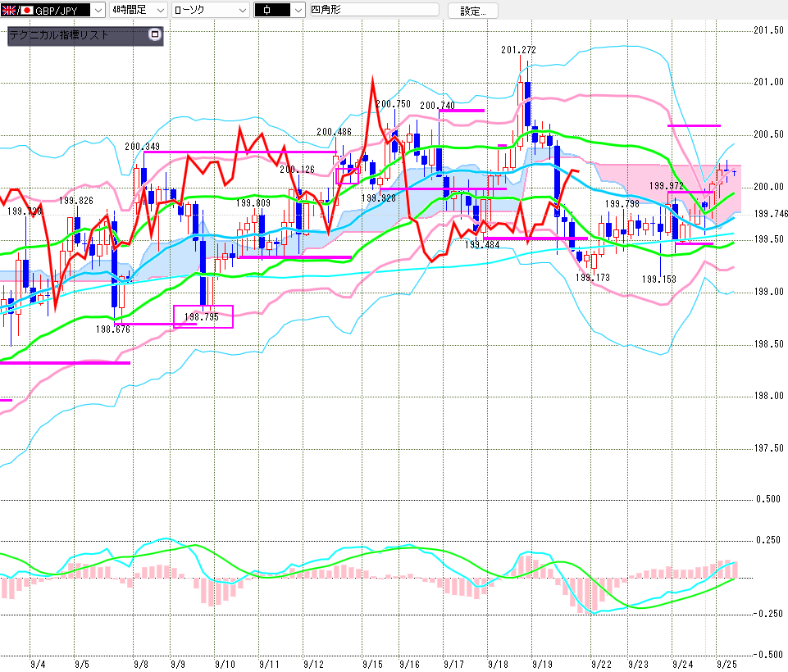Viewport: 788px width, 672px height.
Task: Click the 0.250 oscillator axis label
Action: click(768, 539)
